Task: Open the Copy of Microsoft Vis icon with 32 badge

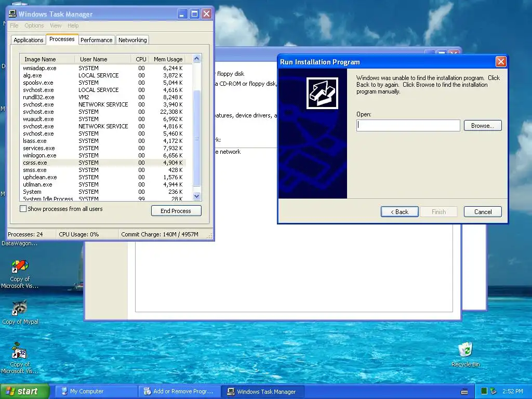Action: tap(19, 351)
